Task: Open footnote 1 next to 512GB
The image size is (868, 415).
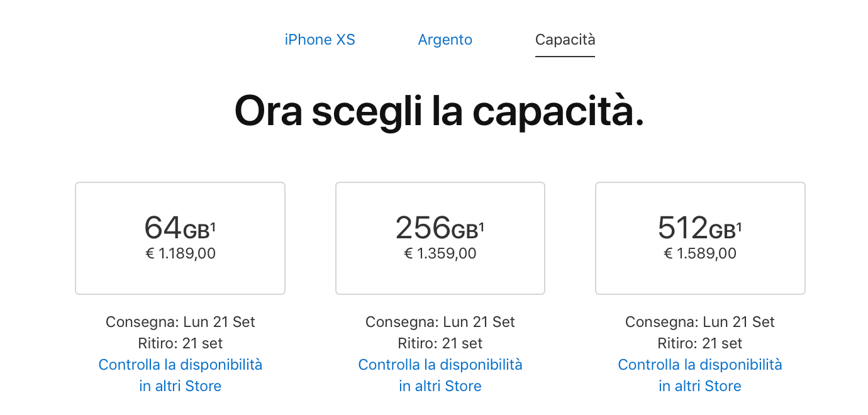Action: [739, 226]
